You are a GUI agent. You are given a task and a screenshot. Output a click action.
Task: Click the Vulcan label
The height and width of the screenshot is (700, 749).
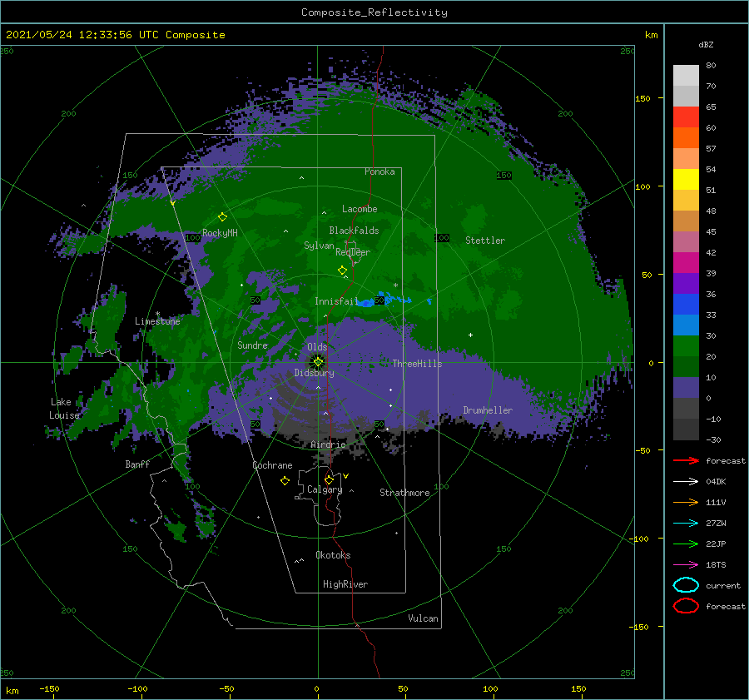click(x=424, y=618)
